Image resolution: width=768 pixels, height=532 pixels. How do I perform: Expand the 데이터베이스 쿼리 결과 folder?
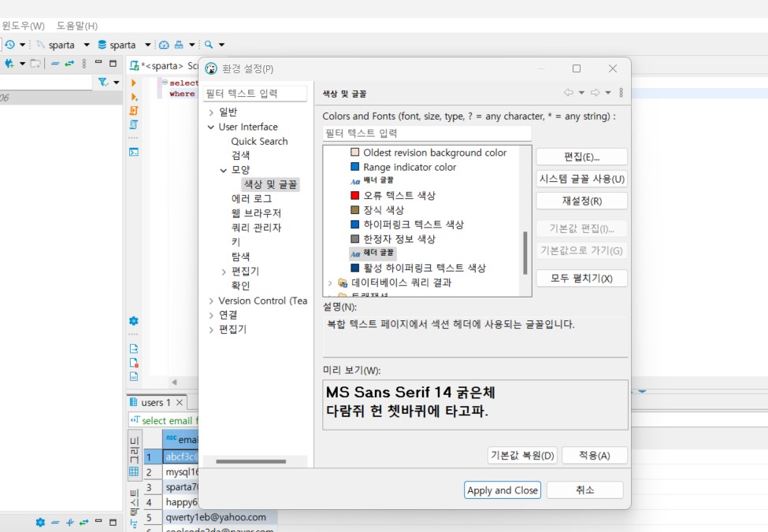pyautogui.click(x=330, y=283)
